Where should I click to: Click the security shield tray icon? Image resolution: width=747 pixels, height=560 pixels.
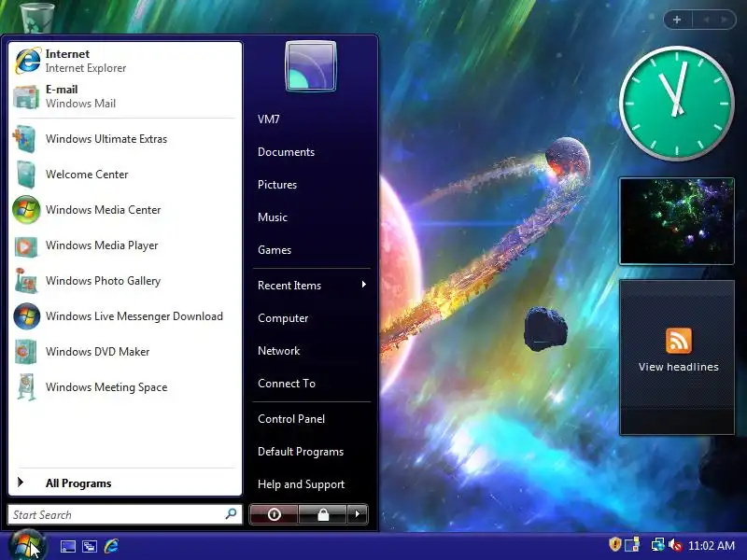pyautogui.click(x=614, y=544)
